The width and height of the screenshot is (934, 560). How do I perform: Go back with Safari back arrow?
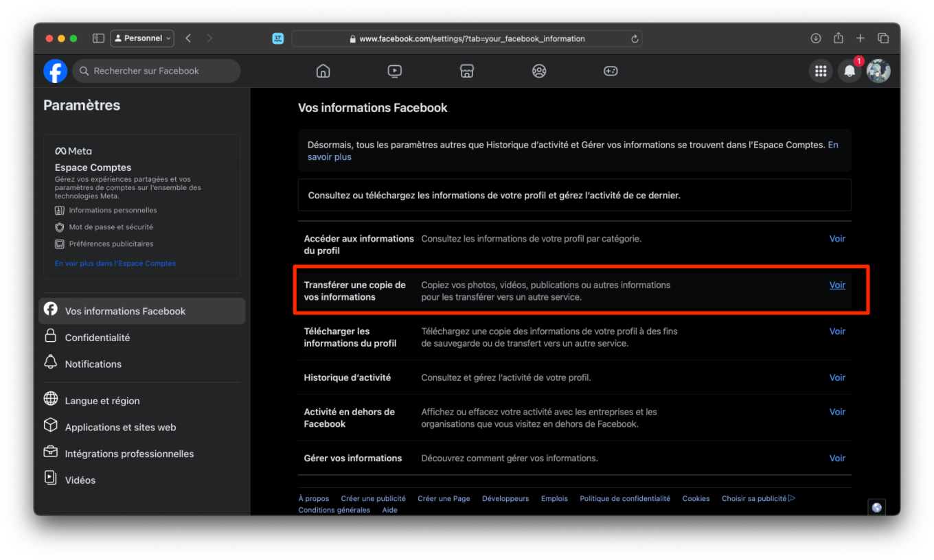coord(188,38)
